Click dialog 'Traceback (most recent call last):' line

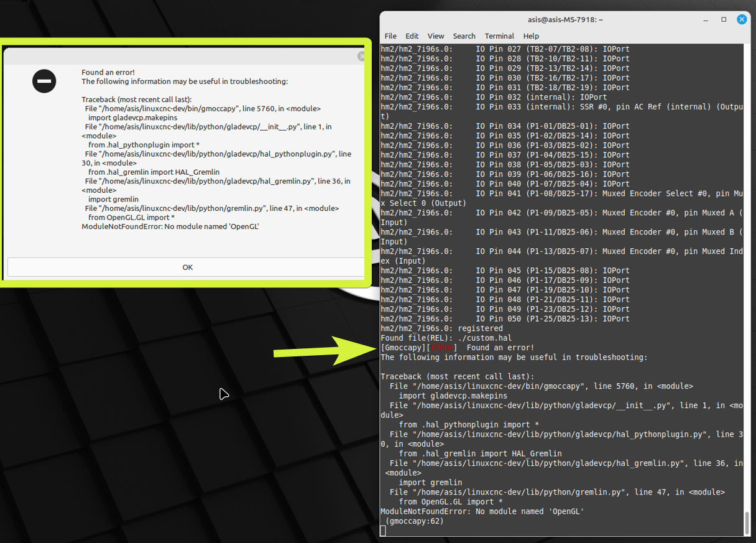[137, 100]
